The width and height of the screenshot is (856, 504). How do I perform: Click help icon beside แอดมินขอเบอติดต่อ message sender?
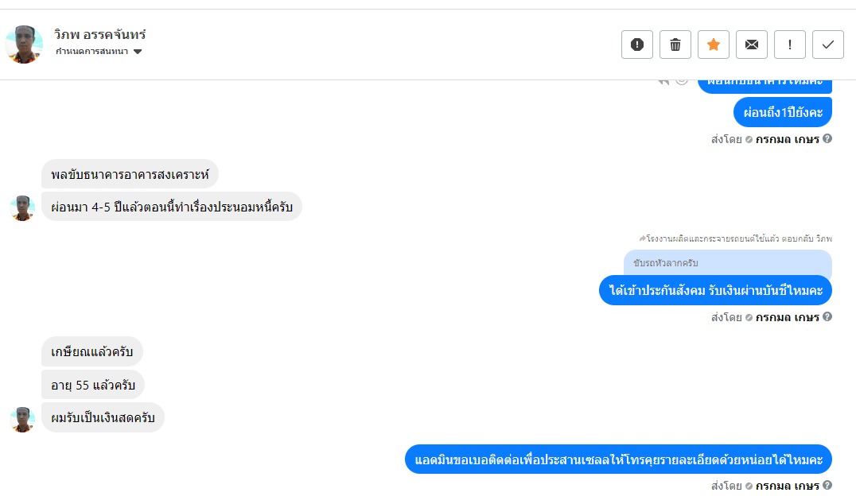[827, 486]
